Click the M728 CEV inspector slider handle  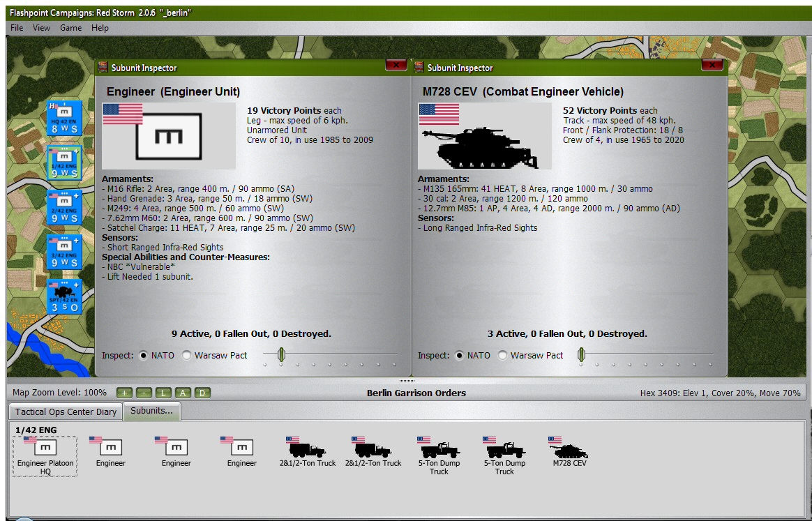coord(581,355)
